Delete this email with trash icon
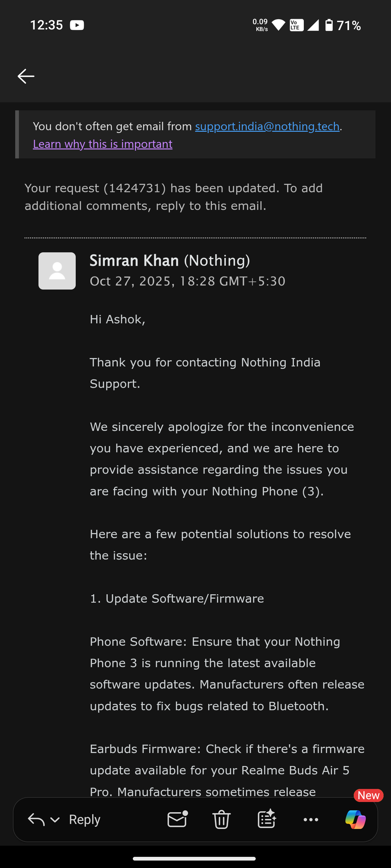The height and width of the screenshot is (868, 391). [x=221, y=819]
